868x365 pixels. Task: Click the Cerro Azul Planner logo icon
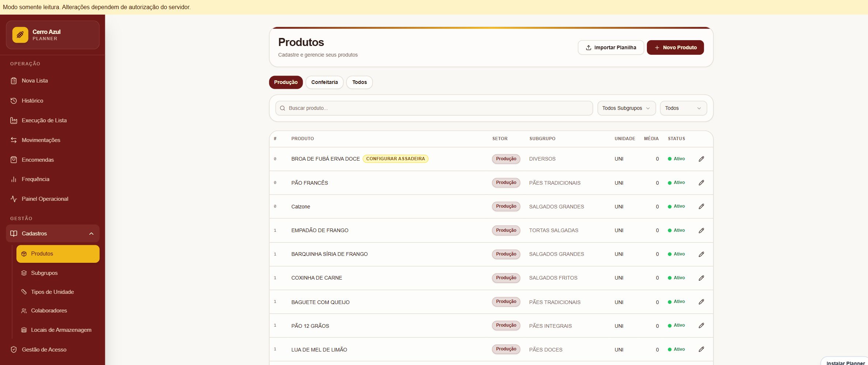pos(20,35)
